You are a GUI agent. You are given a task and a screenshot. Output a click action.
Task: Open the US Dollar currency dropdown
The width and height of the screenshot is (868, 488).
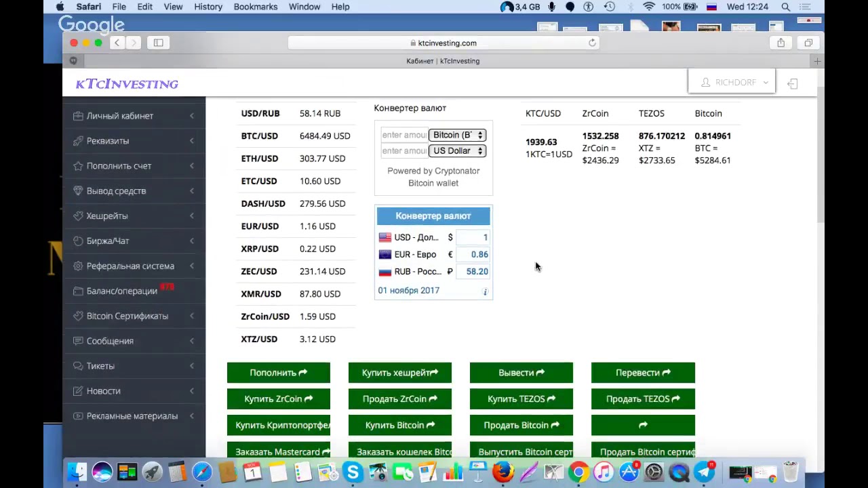pos(457,150)
